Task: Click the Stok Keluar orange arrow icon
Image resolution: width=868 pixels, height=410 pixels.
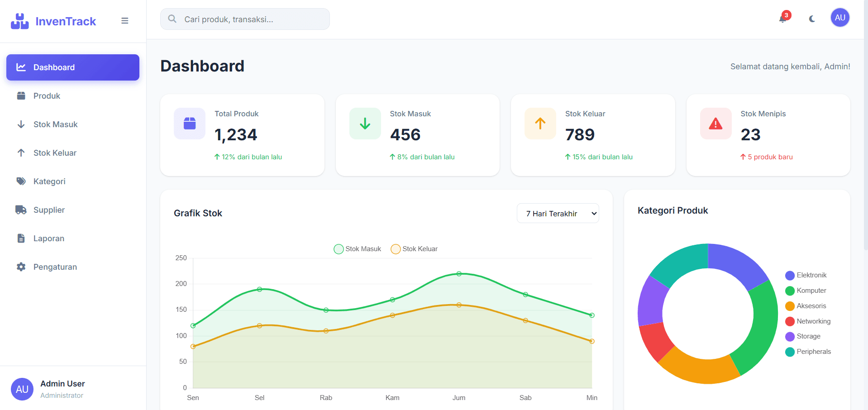Action: [x=540, y=124]
